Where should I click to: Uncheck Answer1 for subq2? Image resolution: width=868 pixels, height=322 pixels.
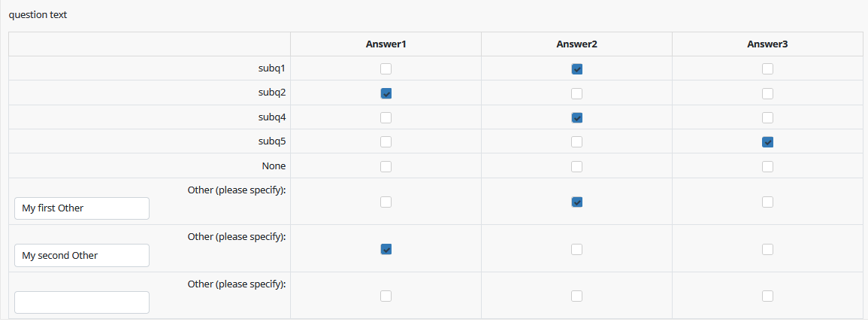pos(386,93)
